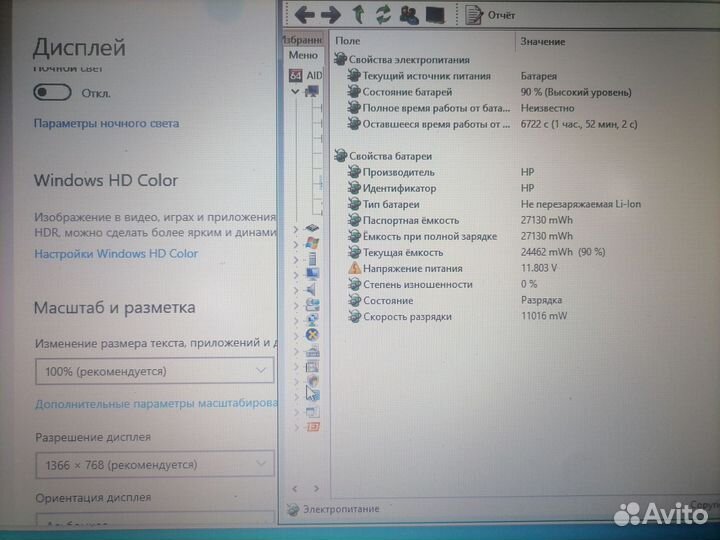Viewport: 720px width, 540px height.
Task: Click the Электропитание icon in the status bar
Action: [292, 509]
